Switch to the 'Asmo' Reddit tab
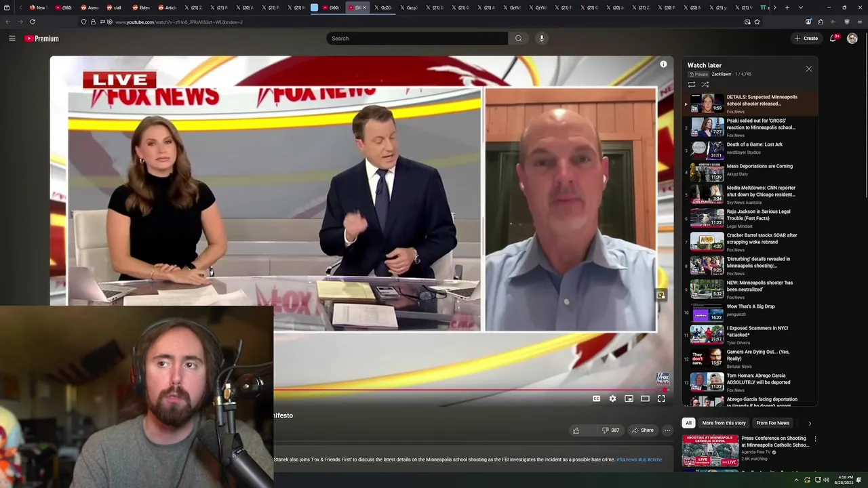This screenshot has height=488, width=868. pos(90,7)
